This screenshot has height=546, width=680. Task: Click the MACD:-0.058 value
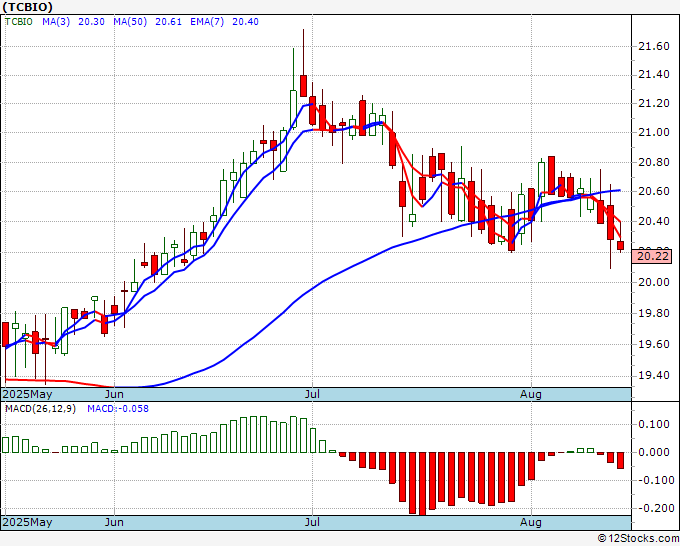tap(118, 409)
